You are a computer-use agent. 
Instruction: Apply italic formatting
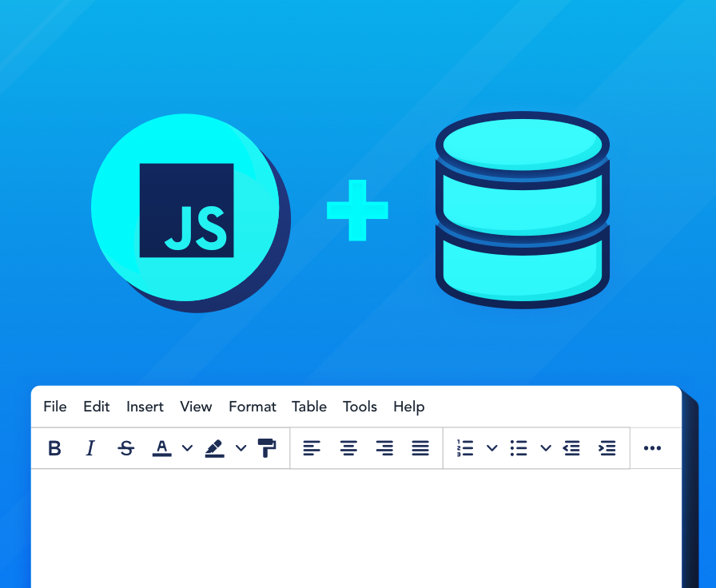90,448
